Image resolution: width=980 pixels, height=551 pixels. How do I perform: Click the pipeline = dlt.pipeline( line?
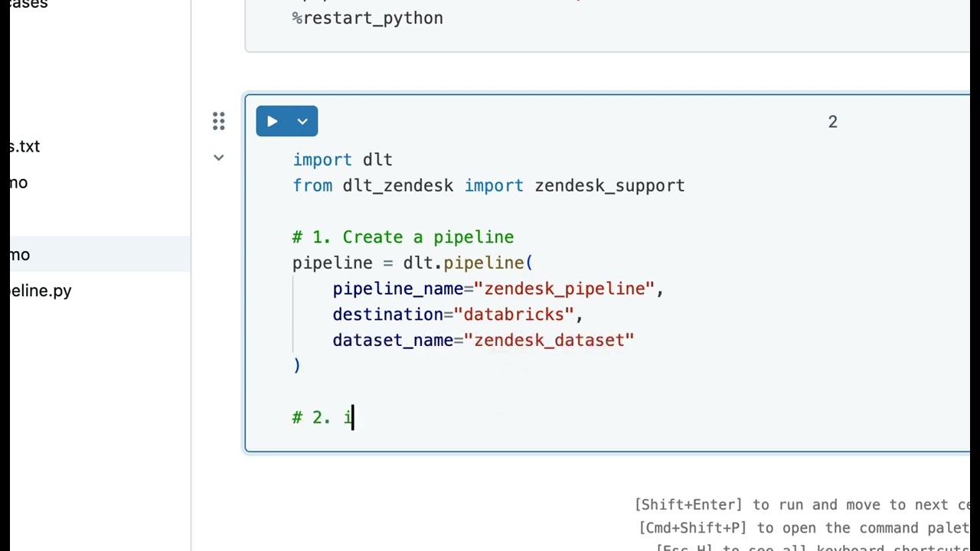(413, 263)
